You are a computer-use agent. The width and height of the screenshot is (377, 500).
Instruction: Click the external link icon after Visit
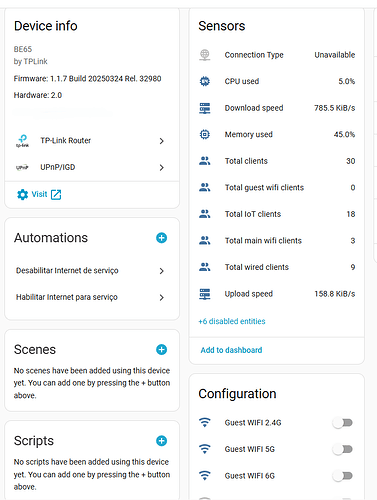pyautogui.click(x=56, y=195)
